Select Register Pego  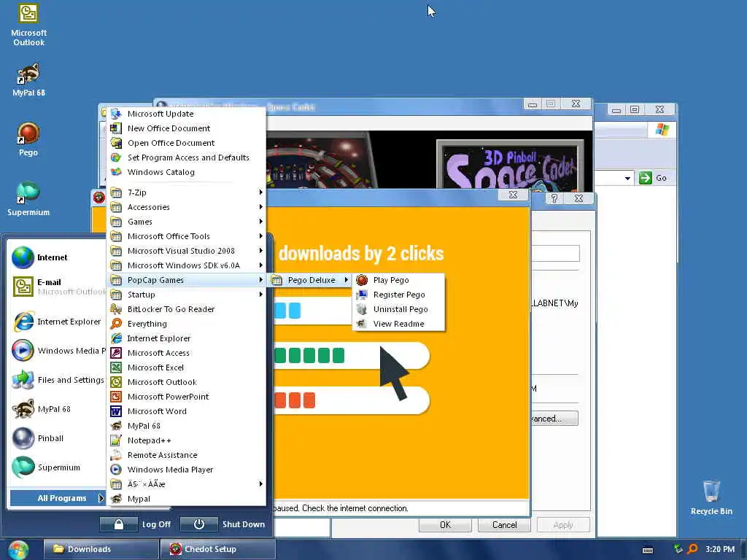point(399,295)
